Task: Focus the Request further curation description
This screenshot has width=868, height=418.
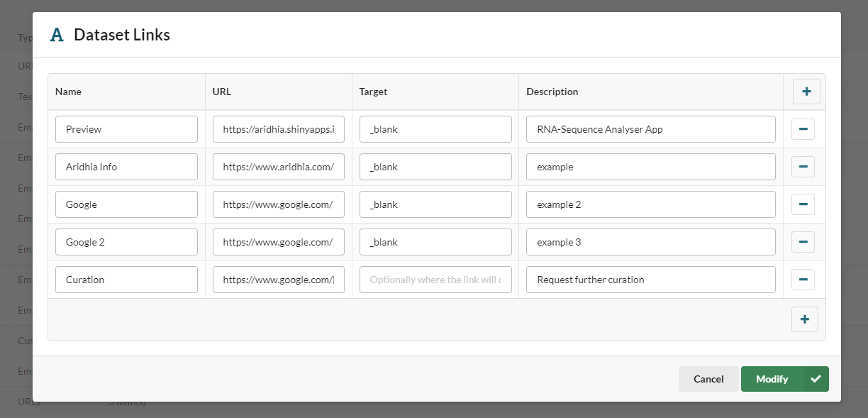Action: tap(650, 280)
